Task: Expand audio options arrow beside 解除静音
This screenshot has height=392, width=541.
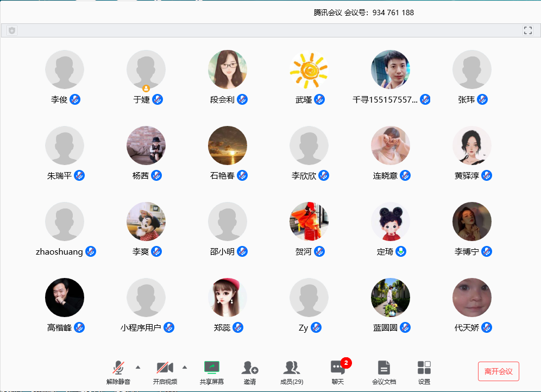Action: pyautogui.click(x=137, y=368)
